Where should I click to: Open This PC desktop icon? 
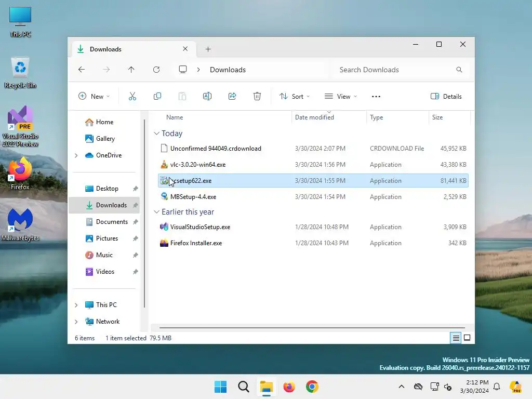(20, 22)
